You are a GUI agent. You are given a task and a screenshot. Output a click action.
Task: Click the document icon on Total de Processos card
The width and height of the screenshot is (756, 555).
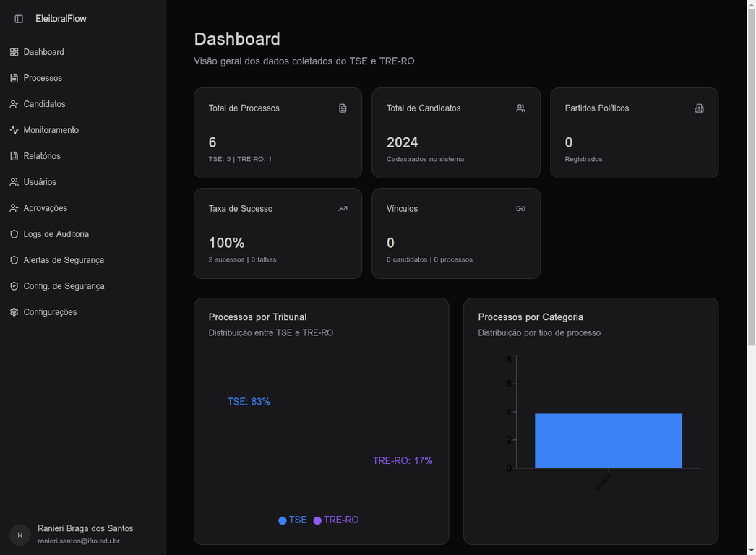coord(342,108)
